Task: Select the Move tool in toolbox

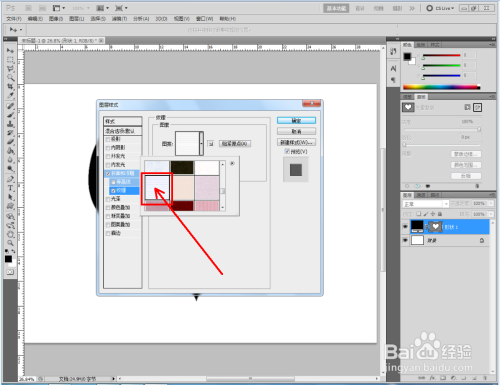Action: click(10, 51)
